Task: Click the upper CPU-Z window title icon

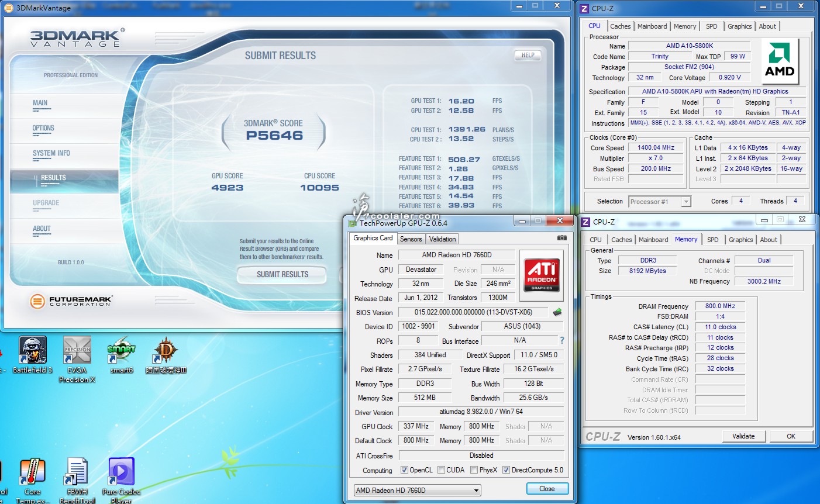Action: click(x=584, y=8)
